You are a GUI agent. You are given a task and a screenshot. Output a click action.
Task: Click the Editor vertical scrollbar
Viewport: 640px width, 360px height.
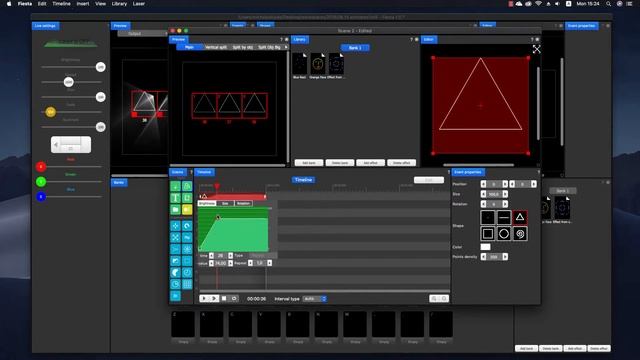[538, 104]
